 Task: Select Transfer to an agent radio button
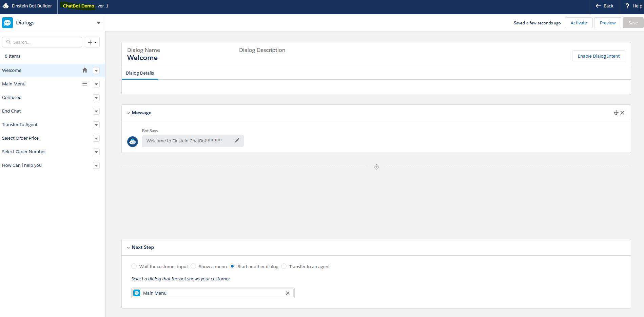[284, 266]
